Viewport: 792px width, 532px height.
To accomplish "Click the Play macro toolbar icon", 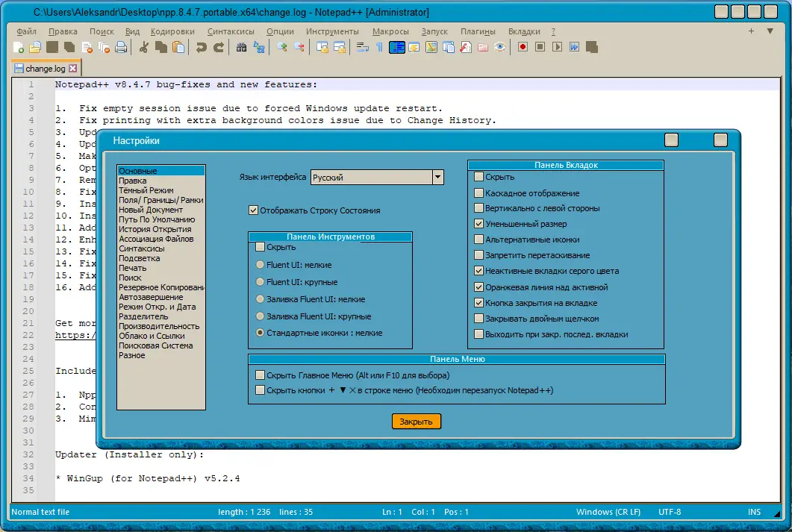I will pos(557,47).
